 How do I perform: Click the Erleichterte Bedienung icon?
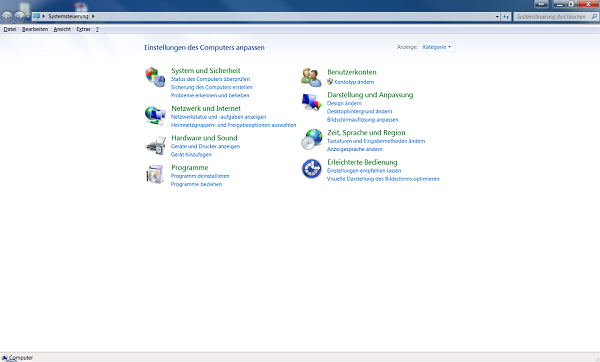click(311, 169)
